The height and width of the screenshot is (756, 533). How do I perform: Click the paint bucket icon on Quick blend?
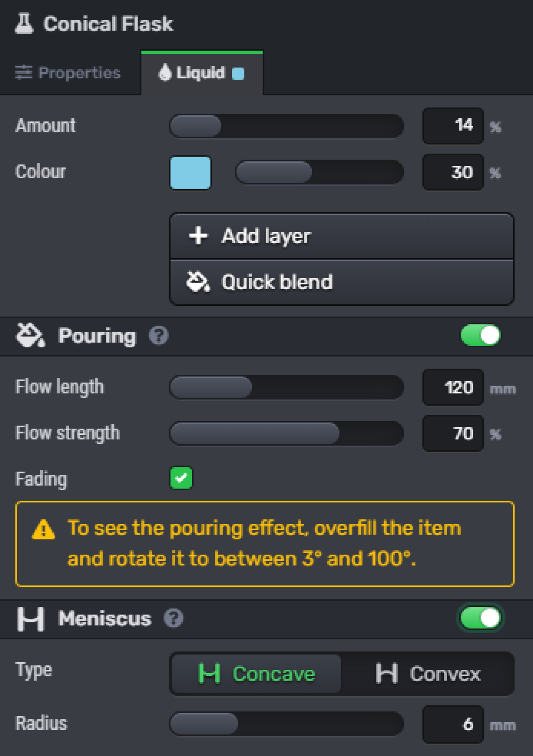[198, 282]
